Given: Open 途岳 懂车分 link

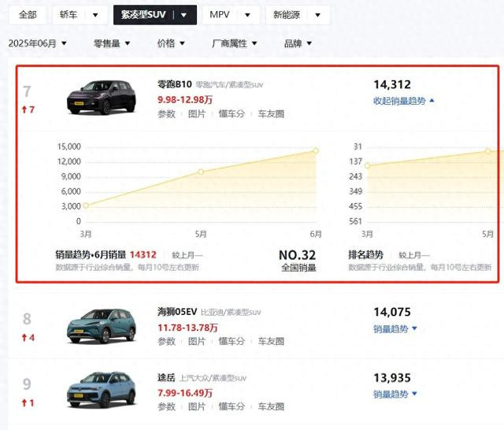Looking at the screenshot, I should (x=232, y=406).
